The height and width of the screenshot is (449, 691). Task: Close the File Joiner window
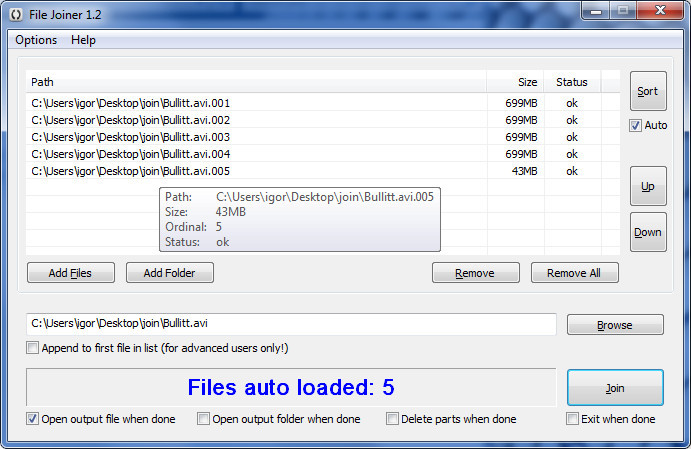[x=660, y=11]
